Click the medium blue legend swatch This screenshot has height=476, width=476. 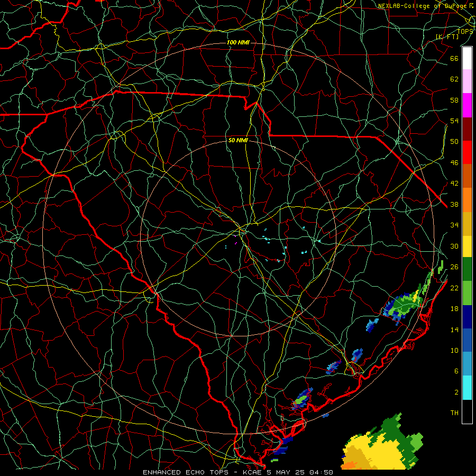click(x=467, y=340)
